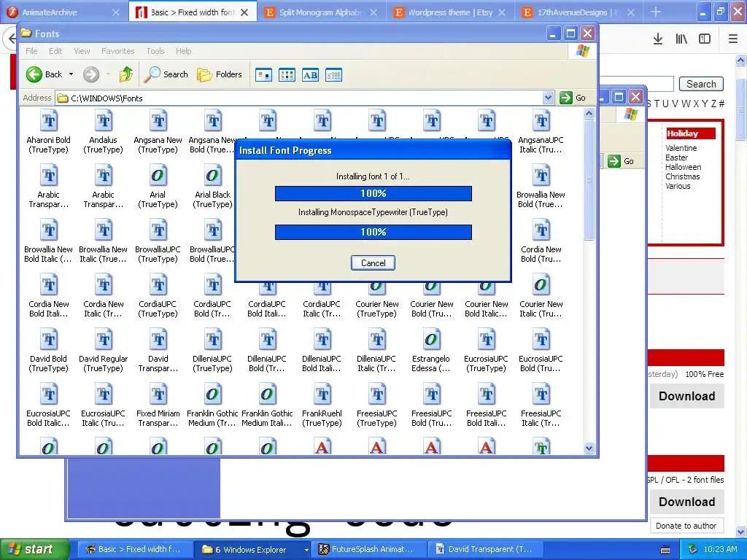The height and width of the screenshot is (560, 747).
Task: Switch to Details view icon
Action: click(333, 75)
